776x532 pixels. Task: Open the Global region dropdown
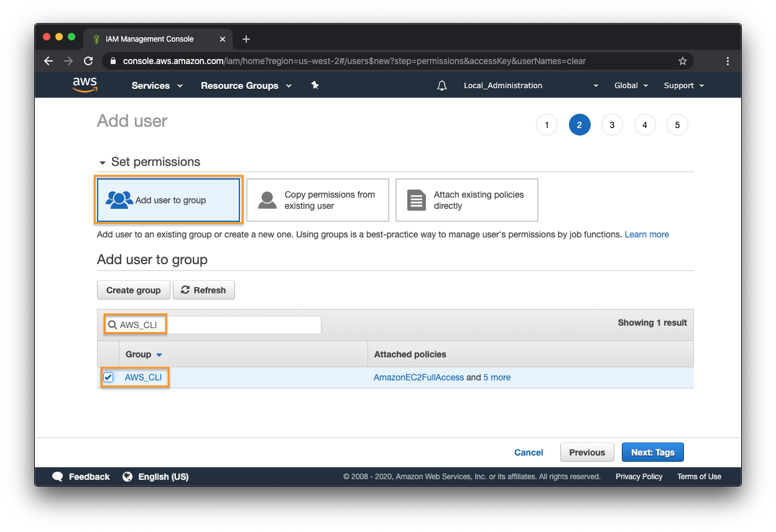tap(631, 86)
